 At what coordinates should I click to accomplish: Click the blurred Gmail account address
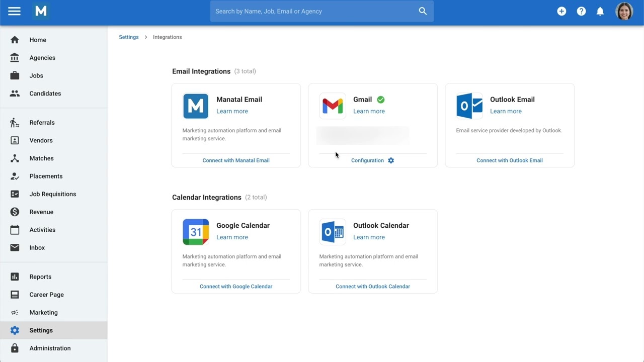[x=363, y=136]
